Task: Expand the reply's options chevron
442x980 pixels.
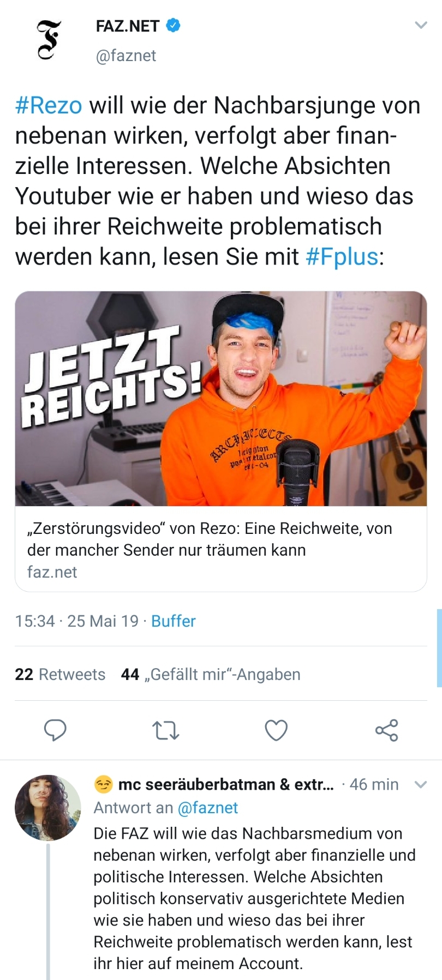Action: click(x=420, y=784)
